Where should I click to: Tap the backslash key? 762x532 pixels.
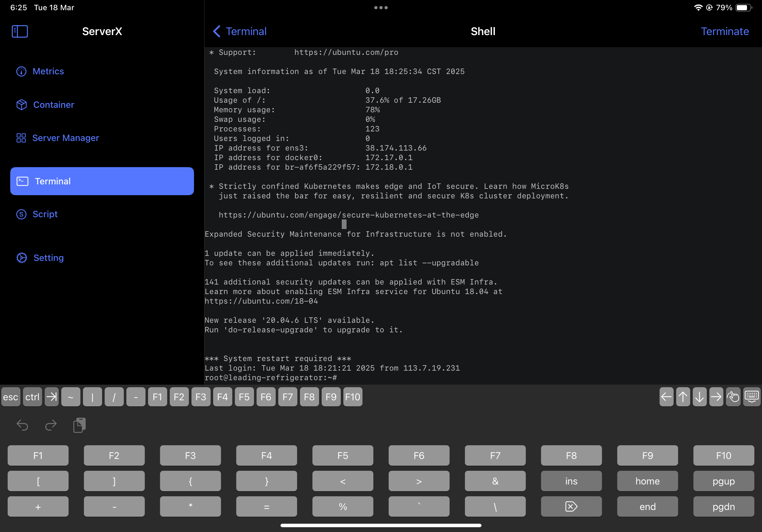(495, 506)
